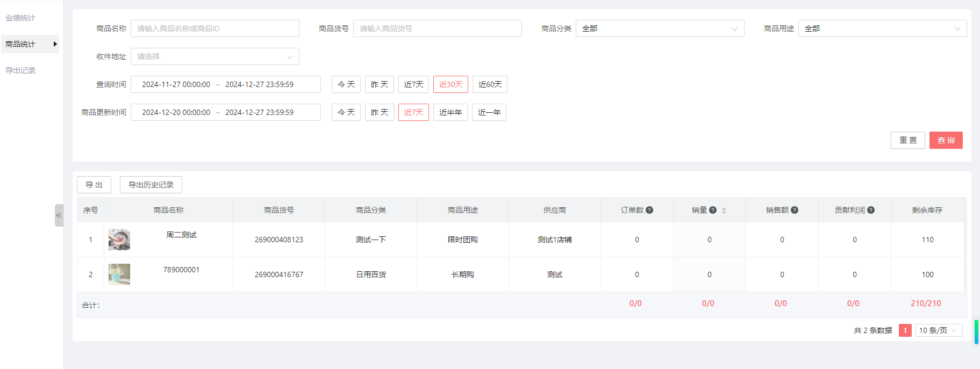Go to 导出记录 in sidebar menu
Screen dimensions: 980x369
(x=20, y=70)
